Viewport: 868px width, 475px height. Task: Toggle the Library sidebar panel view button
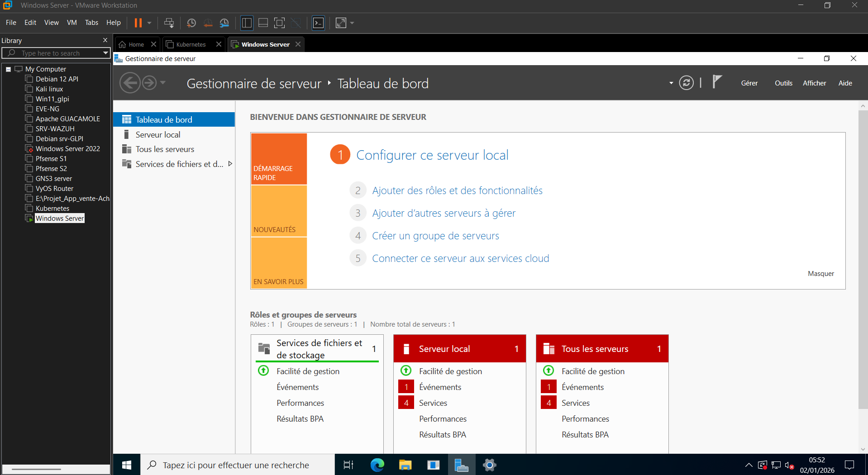[x=247, y=23]
